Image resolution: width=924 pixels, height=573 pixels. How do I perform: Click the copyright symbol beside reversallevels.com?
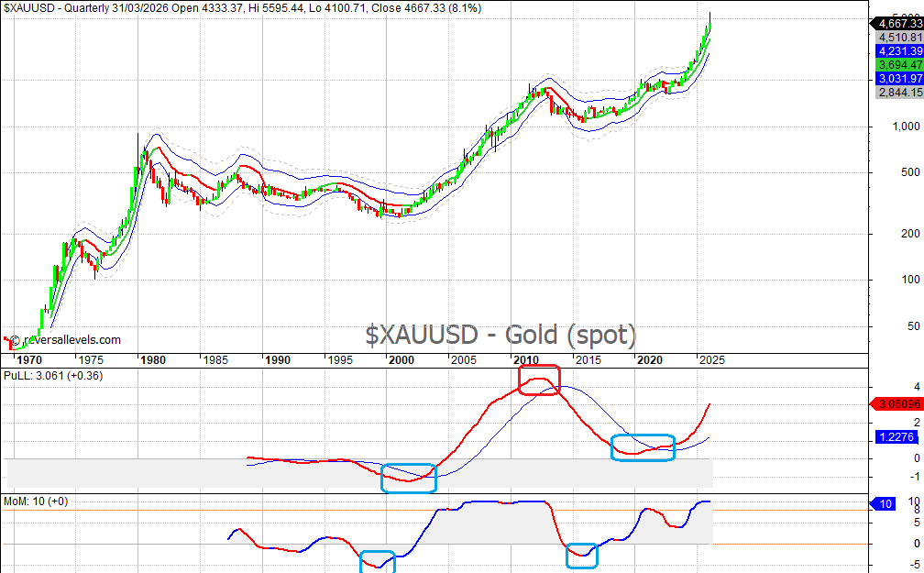[16, 339]
